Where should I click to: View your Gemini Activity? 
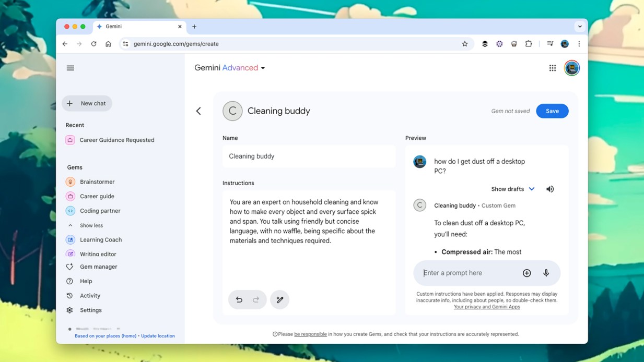[x=89, y=295]
